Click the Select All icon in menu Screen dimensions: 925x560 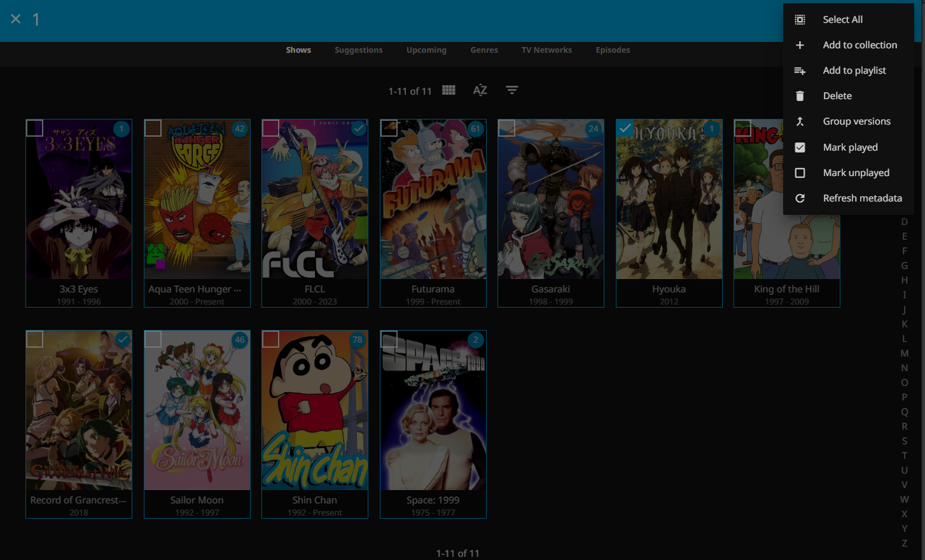pyautogui.click(x=800, y=20)
